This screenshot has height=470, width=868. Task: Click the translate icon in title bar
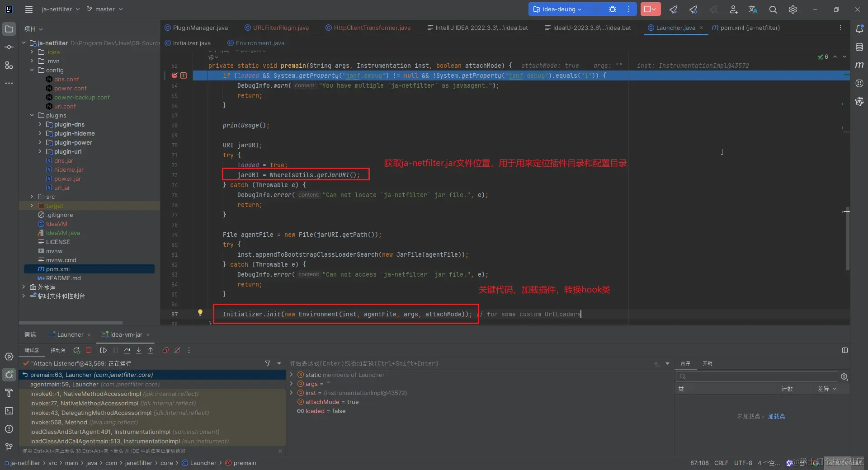[753, 9]
